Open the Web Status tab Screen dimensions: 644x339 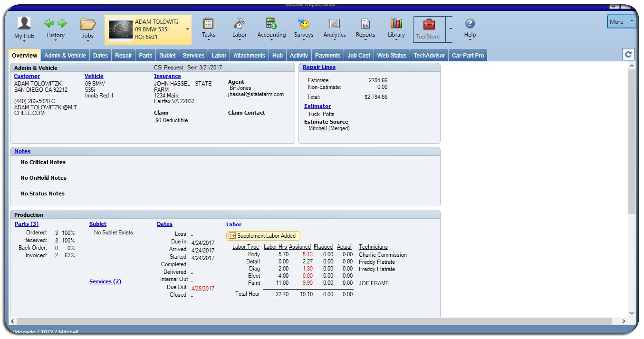pyautogui.click(x=392, y=56)
